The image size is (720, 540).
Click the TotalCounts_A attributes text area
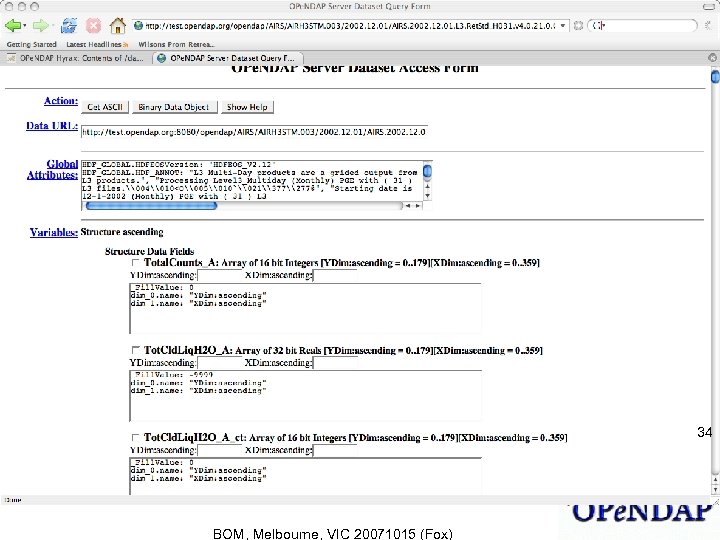pos(305,308)
